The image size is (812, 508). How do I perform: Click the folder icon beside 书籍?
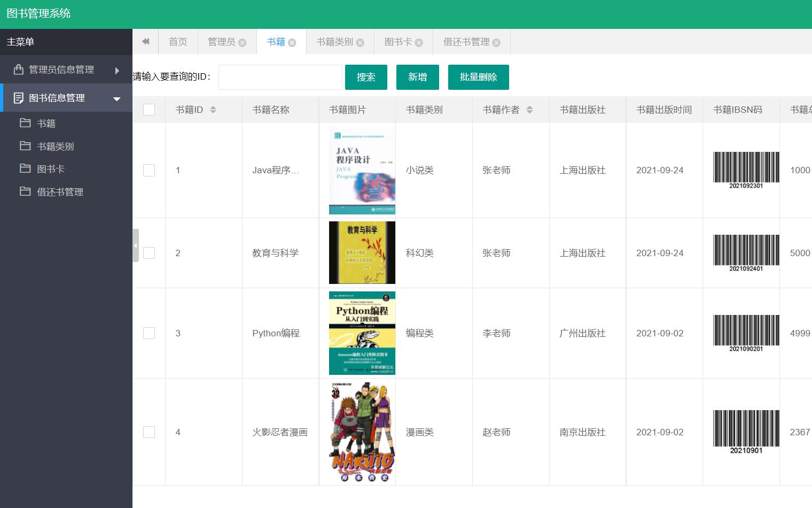tap(25, 123)
